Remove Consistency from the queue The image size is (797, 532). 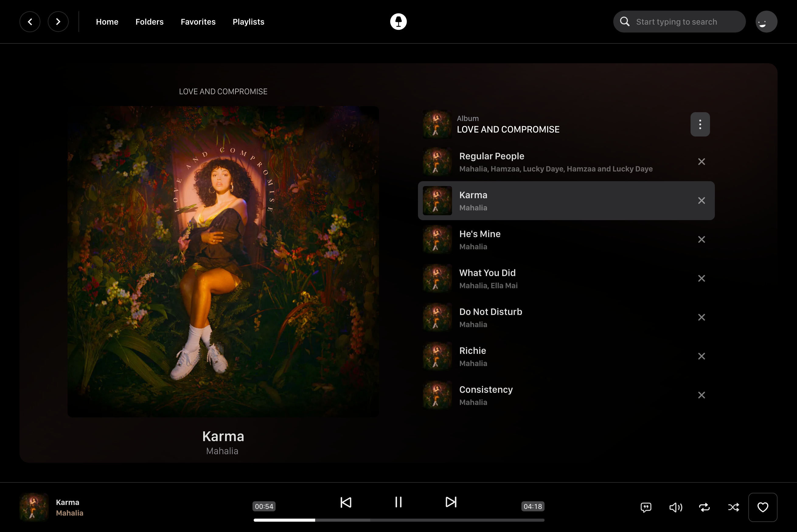(x=701, y=395)
